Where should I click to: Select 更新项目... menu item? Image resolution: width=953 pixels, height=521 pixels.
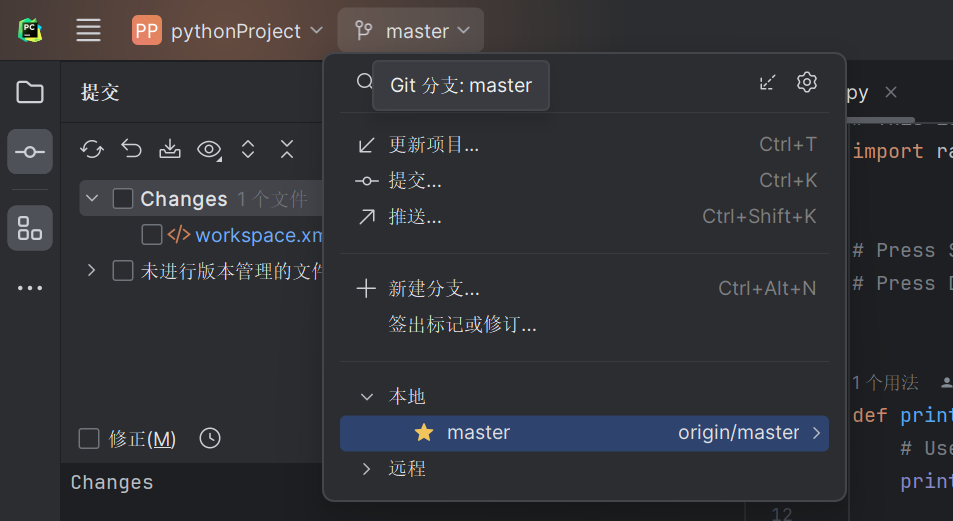[x=434, y=145]
